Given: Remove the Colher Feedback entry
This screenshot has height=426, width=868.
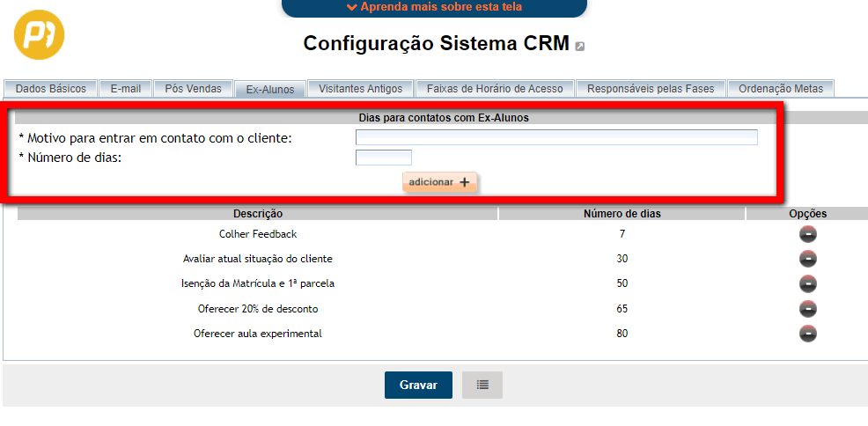Looking at the screenshot, I should tap(808, 234).
